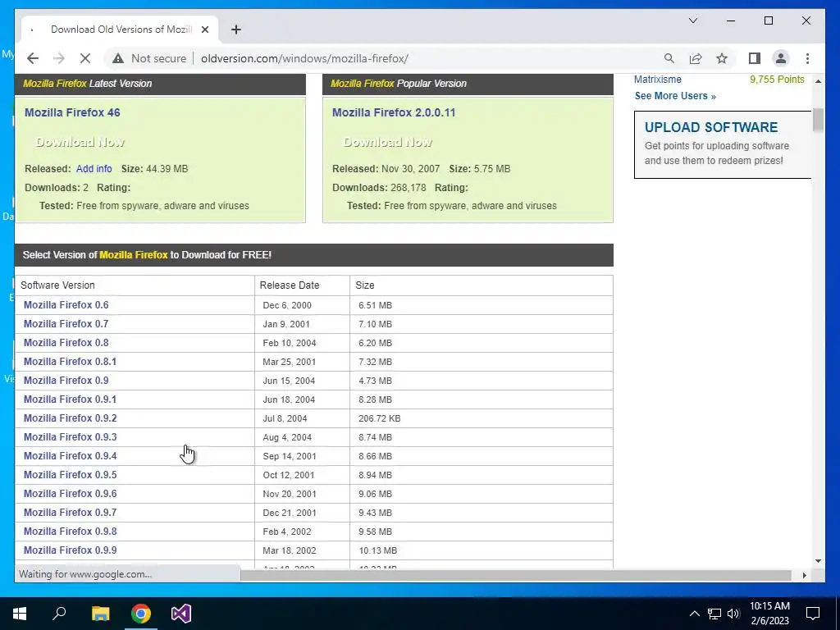This screenshot has height=630, width=840.
Task: Close the Download Old Versions tab
Action: pyautogui.click(x=205, y=30)
